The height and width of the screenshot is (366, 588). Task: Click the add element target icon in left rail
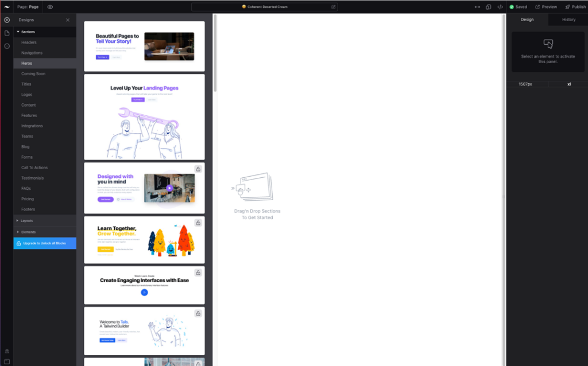pos(6,20)
